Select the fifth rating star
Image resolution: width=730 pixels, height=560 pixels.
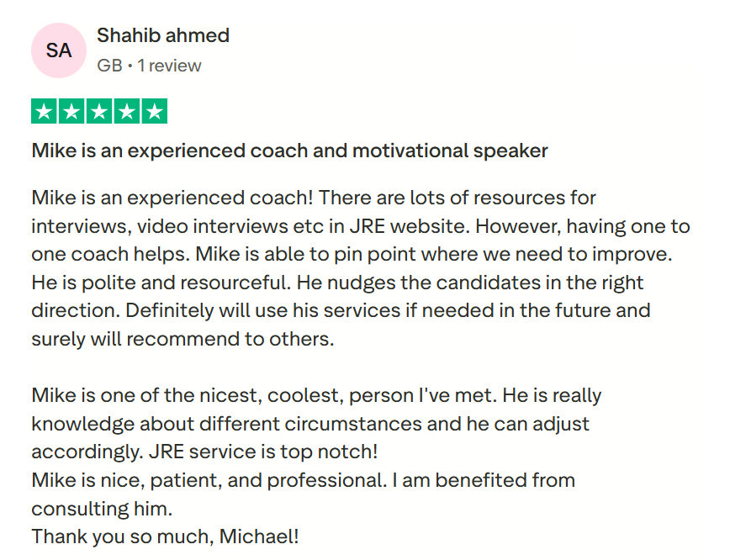click(x=154, y=111)
